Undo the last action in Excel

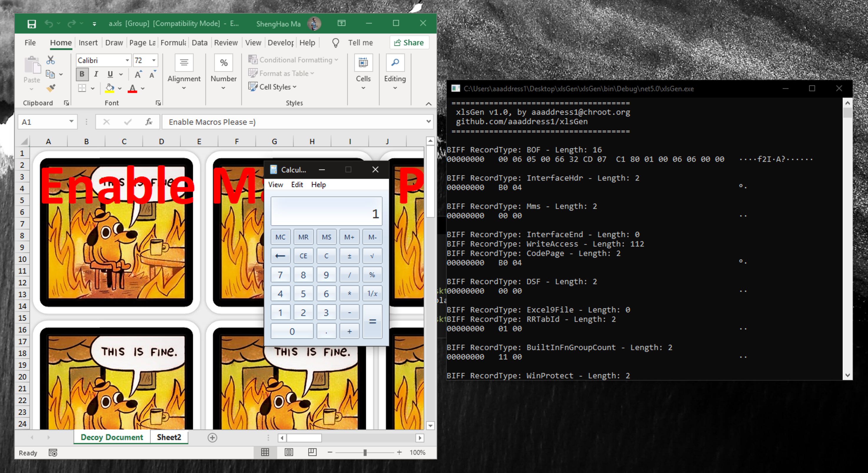(x=49, y=24)
